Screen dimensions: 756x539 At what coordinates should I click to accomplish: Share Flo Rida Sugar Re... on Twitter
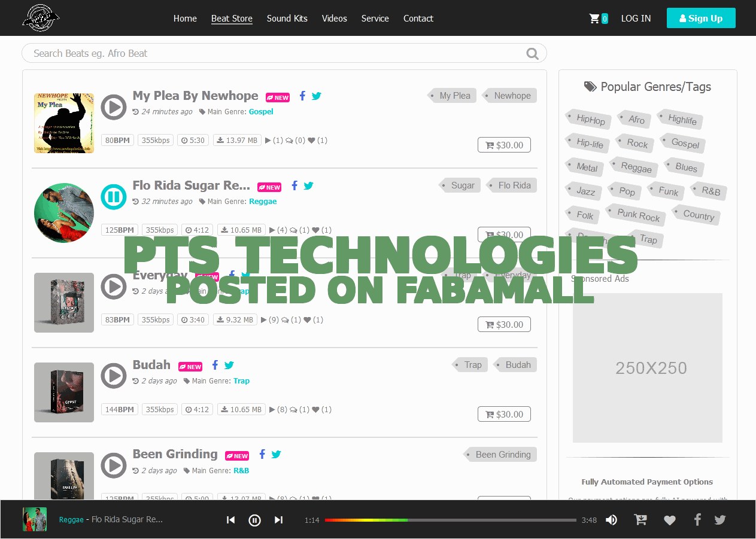click(x=308, y=185)
